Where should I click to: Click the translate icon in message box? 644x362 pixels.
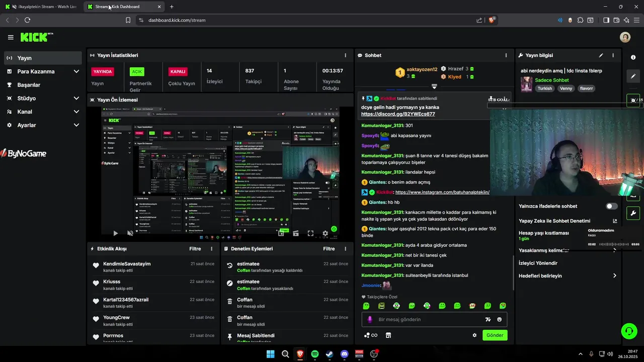click(x=488, y=319)
